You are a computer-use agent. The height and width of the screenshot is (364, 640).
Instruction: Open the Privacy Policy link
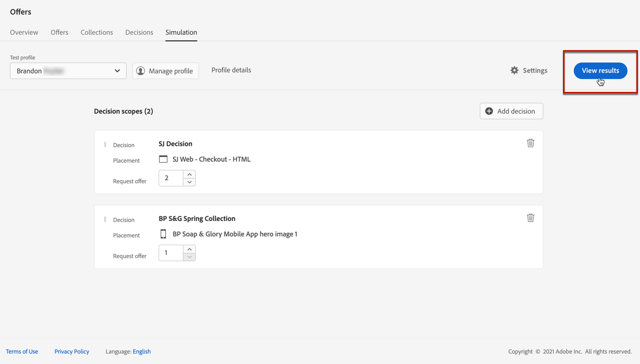(72, 352)
